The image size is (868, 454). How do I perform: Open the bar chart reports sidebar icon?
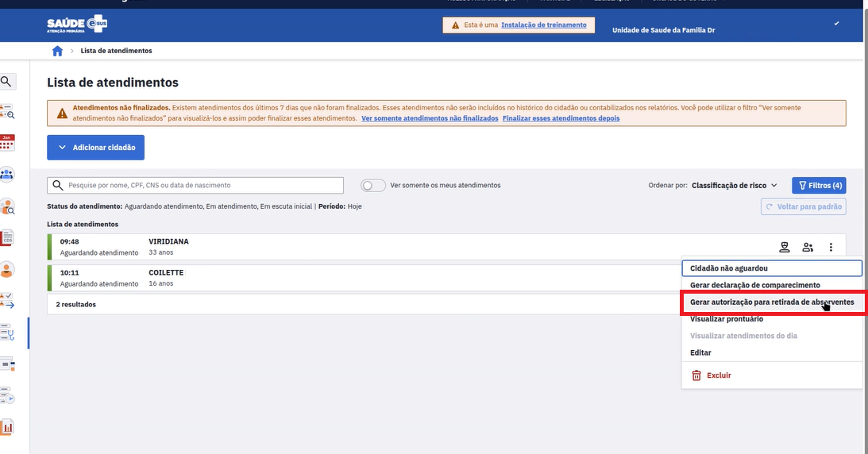[x=7, y=427]
